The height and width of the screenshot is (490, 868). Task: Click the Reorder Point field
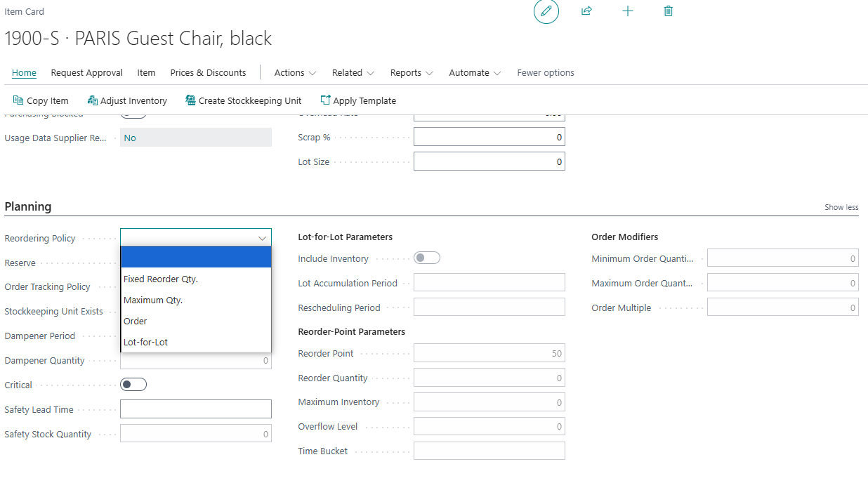[x=489, y=353]
